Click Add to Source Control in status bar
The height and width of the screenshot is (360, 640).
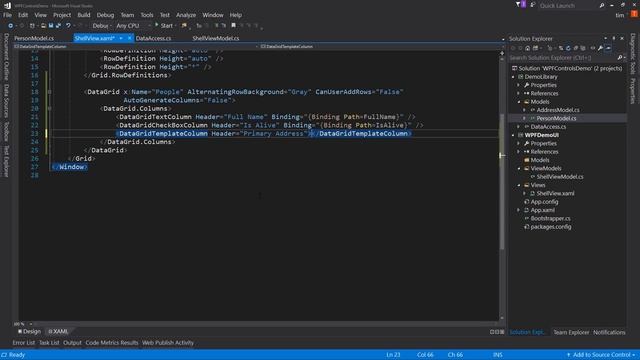(601, 355)
